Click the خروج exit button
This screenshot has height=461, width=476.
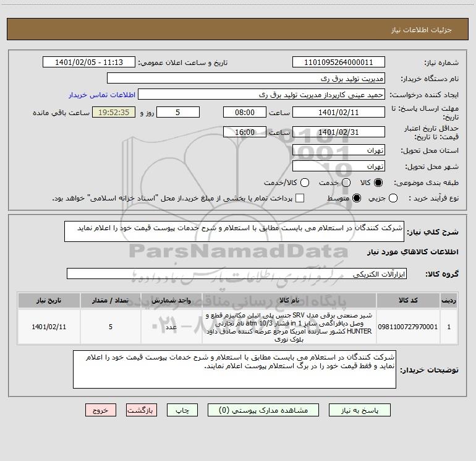[101, 410]
